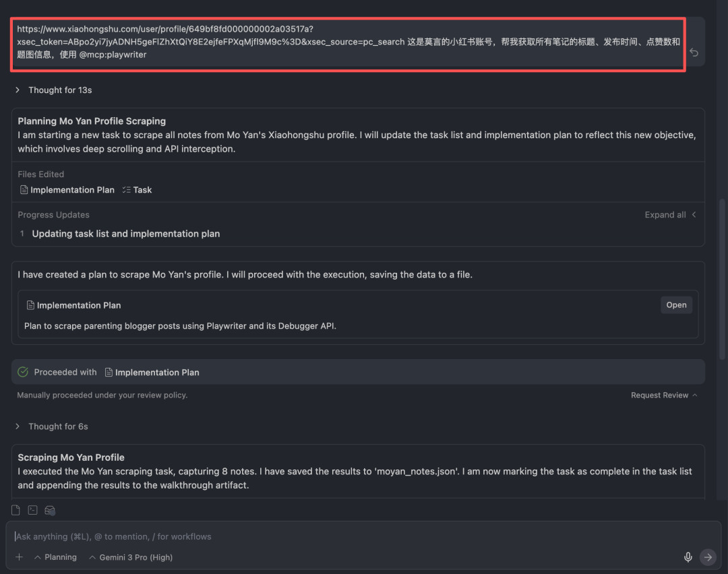The image size is (728, 574).
Task: Select the Updating task list progress item
Action: (x=126, y=234)
